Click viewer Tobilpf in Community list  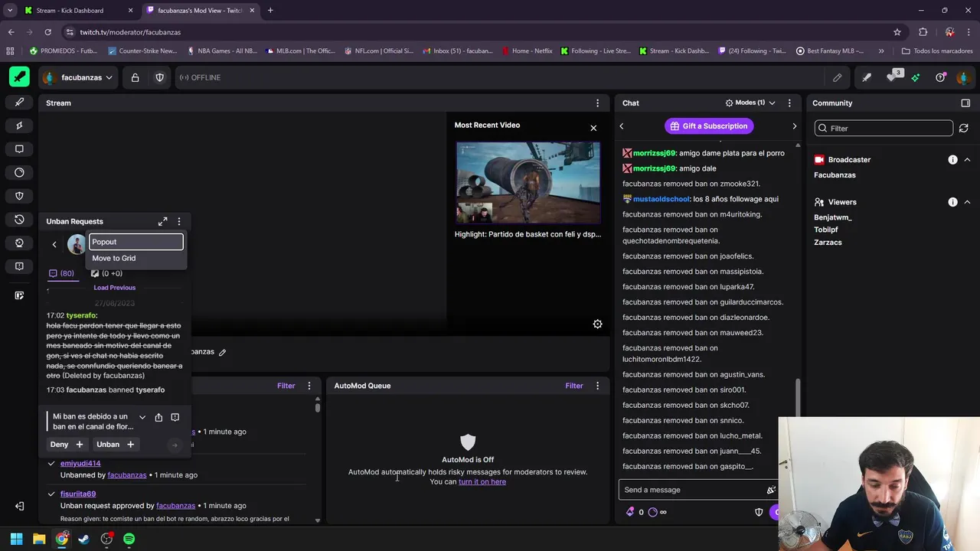tap(826, 230)
